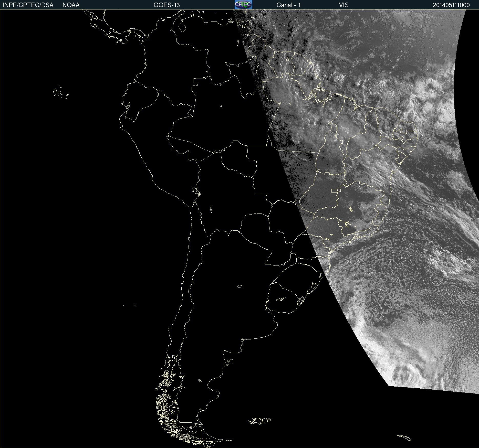Click the Falkland Islands outline
The image size is (479, 448).
pyautogui.click(x=259, y=421)
